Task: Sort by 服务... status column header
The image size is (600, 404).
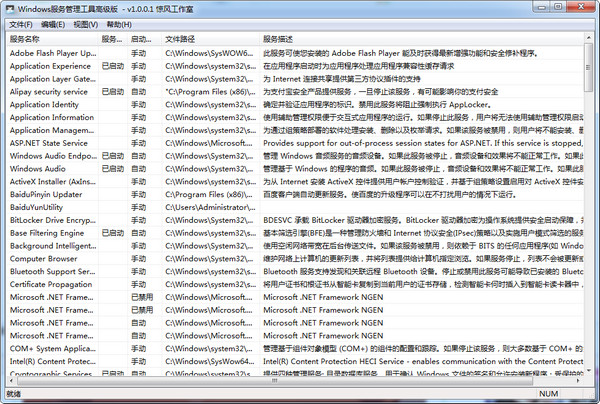Action: pos(113,39)
